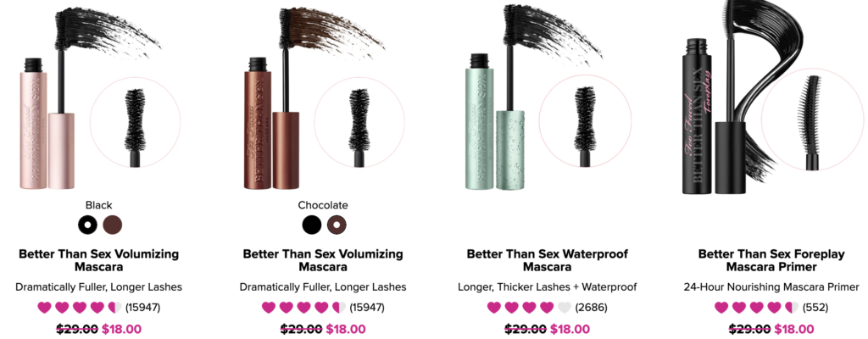The height and width of the screenshot is (339, 868).
Task: Open the Better Than Sex Waterproof Mascara title
Action: tap(548, 261)
